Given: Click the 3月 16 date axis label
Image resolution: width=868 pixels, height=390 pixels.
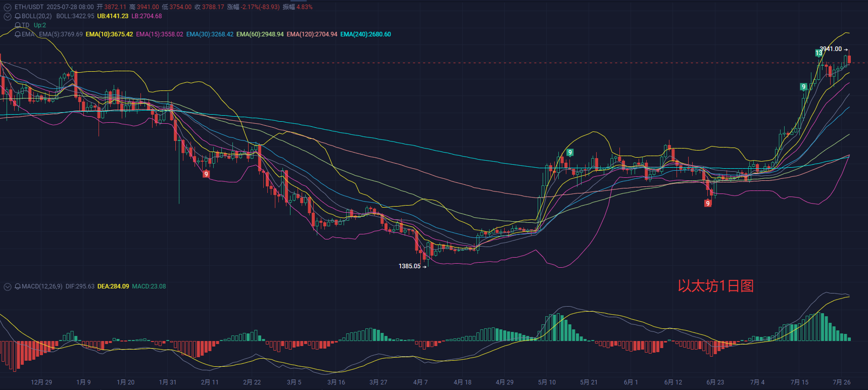Looking at the screenshot, I should coord(336,382).
